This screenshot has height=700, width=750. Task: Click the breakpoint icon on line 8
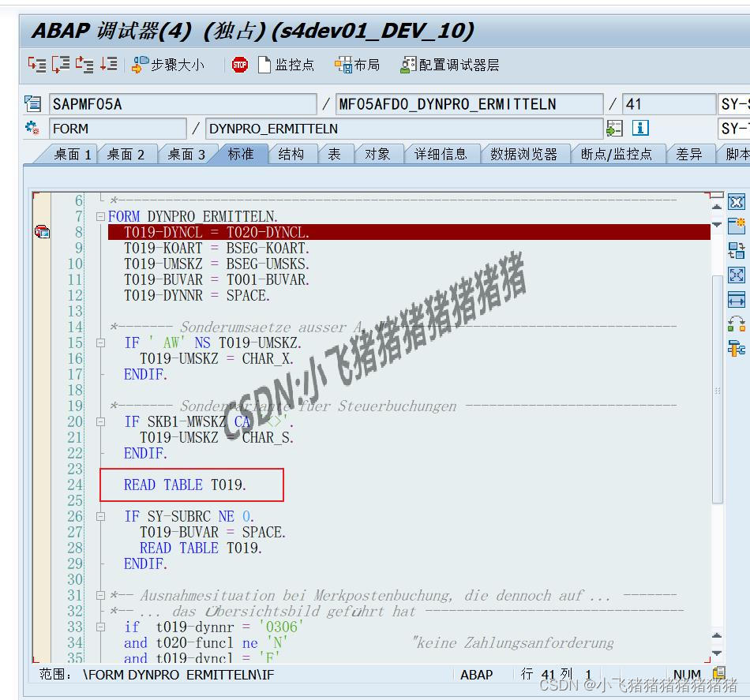click(42, 232)
